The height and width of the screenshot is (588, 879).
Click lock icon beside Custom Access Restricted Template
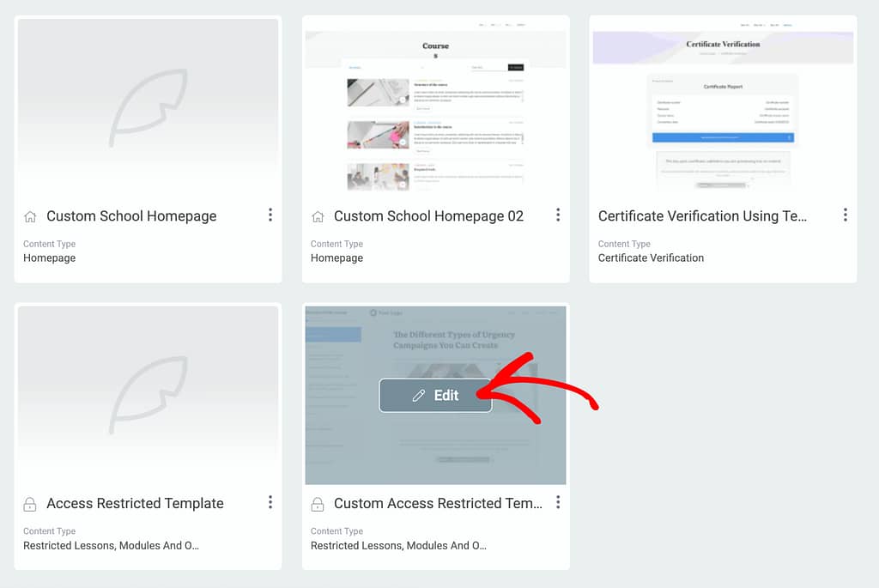tap(318, 504)
